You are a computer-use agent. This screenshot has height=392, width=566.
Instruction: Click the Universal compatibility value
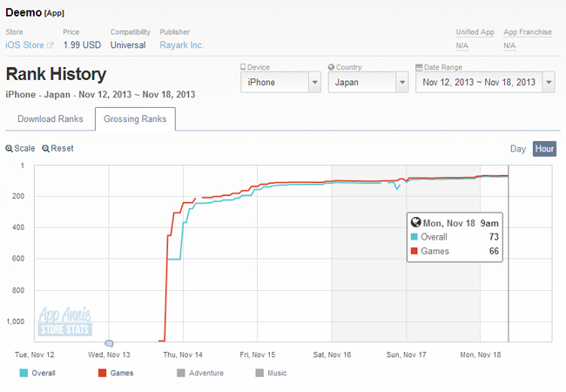coord(128,45)
